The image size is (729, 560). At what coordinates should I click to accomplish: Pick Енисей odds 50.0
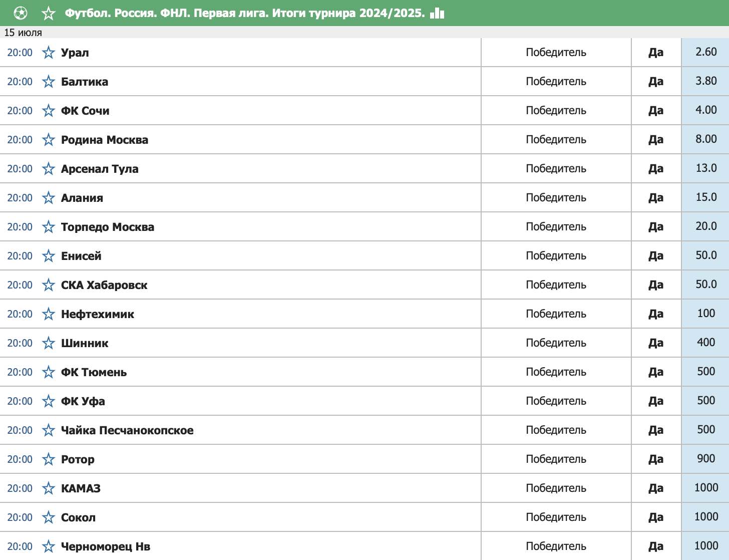pos(705,255)
